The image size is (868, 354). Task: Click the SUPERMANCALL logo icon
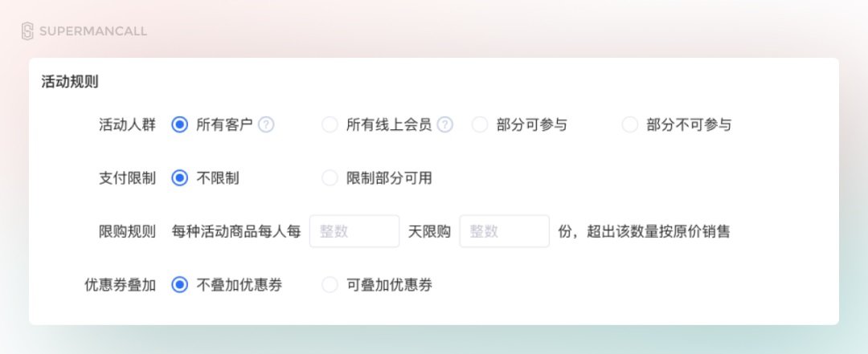[27, 31]
